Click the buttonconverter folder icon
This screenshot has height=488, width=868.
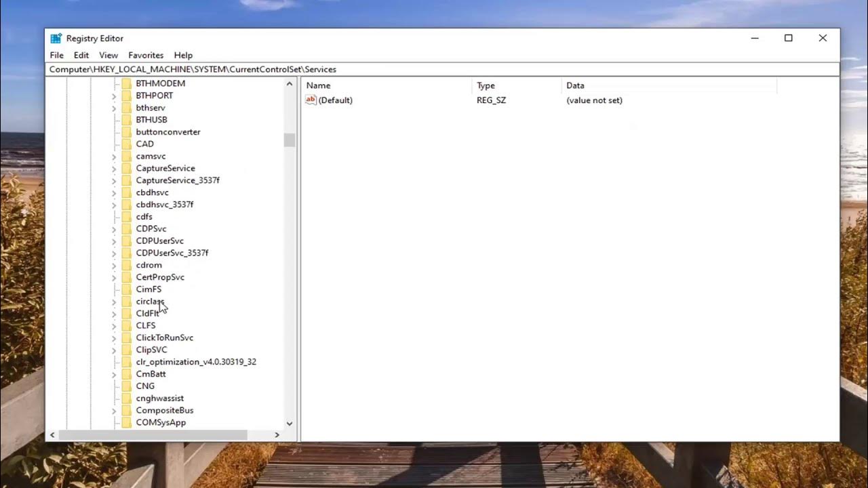126,132
